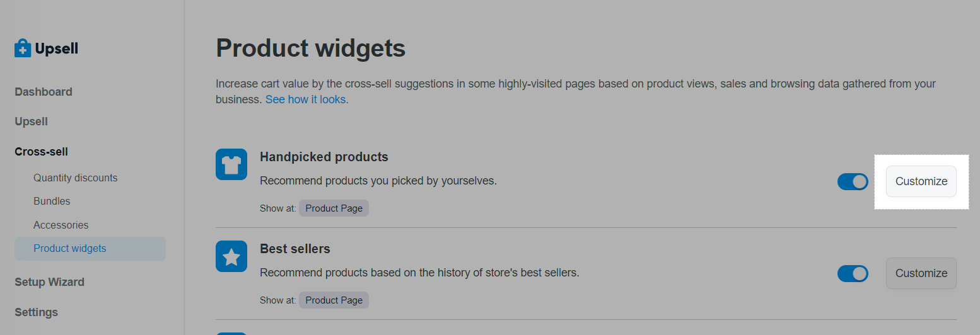
Task: Click the Handpicked products t-shirt icon
Action: (x=231, y=164)
